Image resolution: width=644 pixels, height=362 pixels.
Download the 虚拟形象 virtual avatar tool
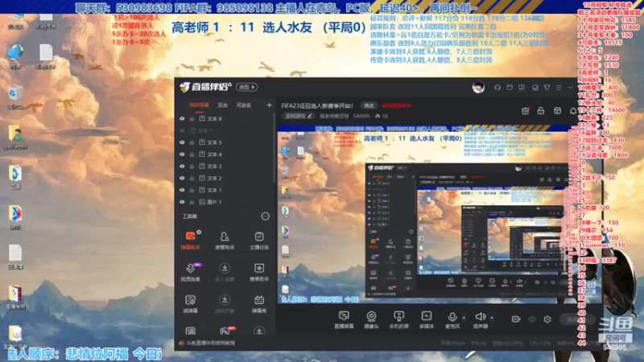[x=225, y=304]
